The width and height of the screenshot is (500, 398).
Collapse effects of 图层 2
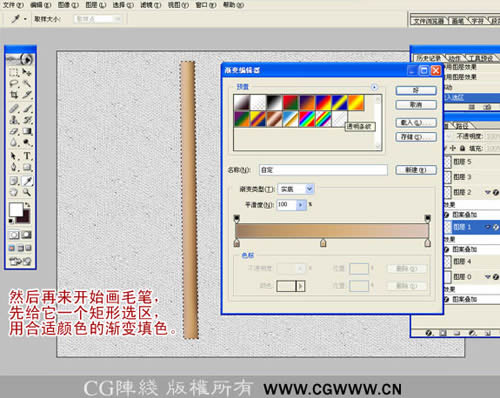click(488, 192)
